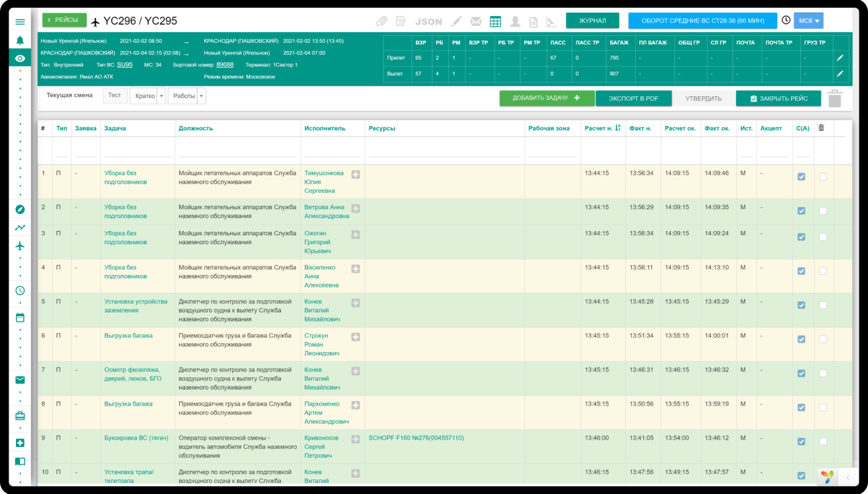This screenshot has height=494, width=868.
Task: Expand the Кратко dropdown arrow
Action: 161,96
